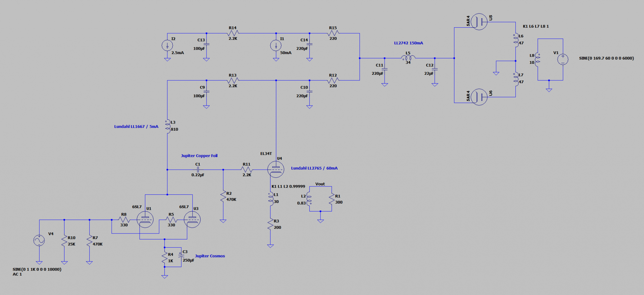Click the ground symbol below V4
644x295 pixels.
coord(39,263)
